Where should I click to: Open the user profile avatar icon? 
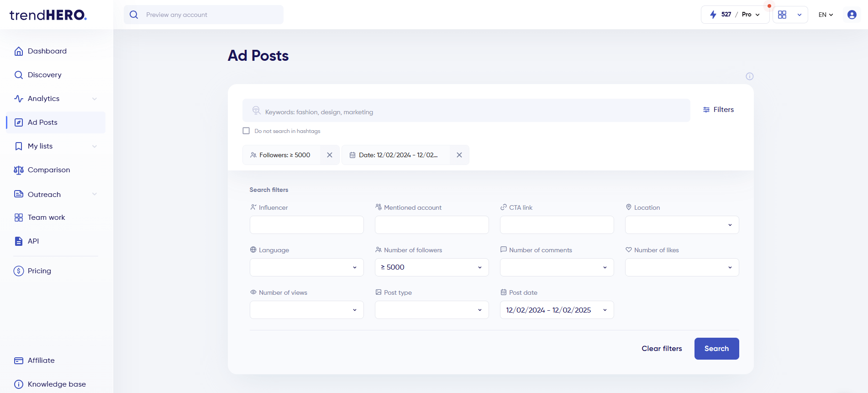click(852, 15)
